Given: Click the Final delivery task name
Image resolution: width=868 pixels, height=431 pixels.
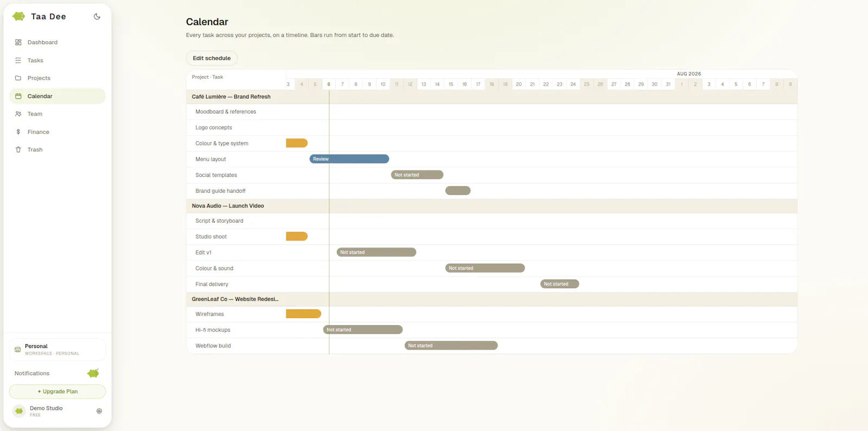Looking at the screenshot, I should (x=212, y=284).
